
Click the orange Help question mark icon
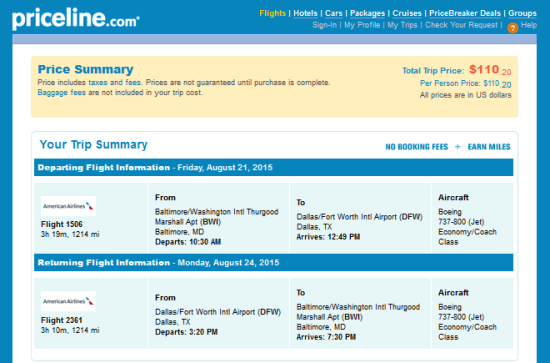point(512,28)
